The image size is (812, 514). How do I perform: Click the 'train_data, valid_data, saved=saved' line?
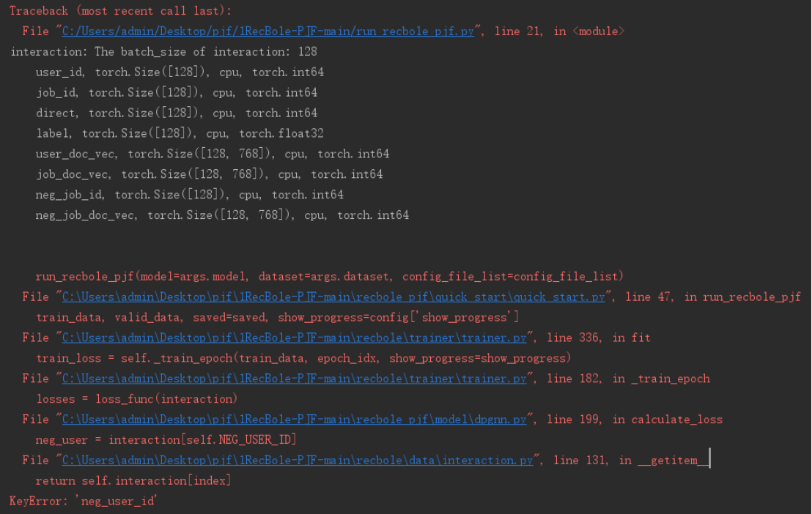[x=277, y=317]
